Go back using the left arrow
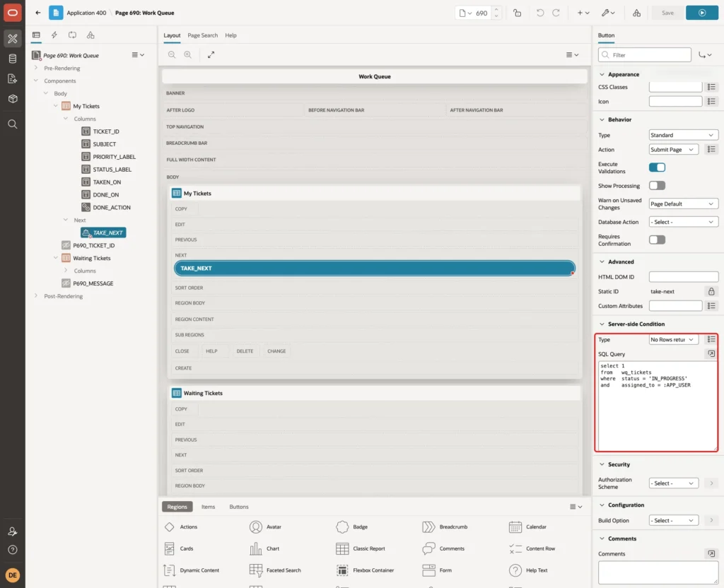The height and width of the screenshot is (588, 724). (x=38, y=13)
